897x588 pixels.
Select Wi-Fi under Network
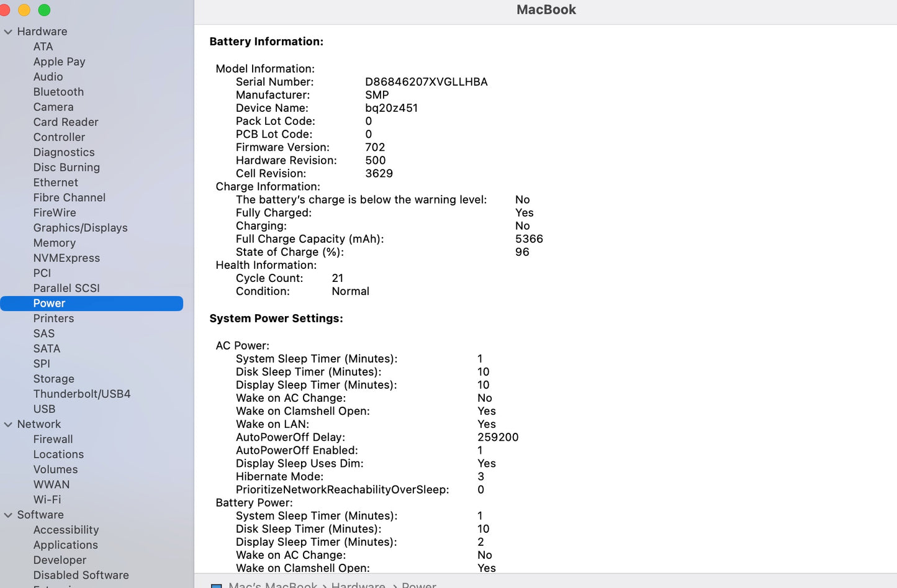[x=47, y=500]
